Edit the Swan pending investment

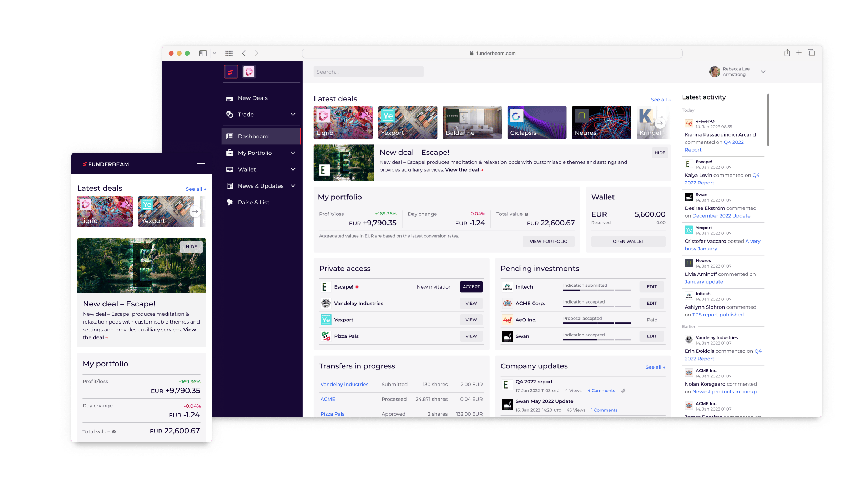click(x=652, y=336)
